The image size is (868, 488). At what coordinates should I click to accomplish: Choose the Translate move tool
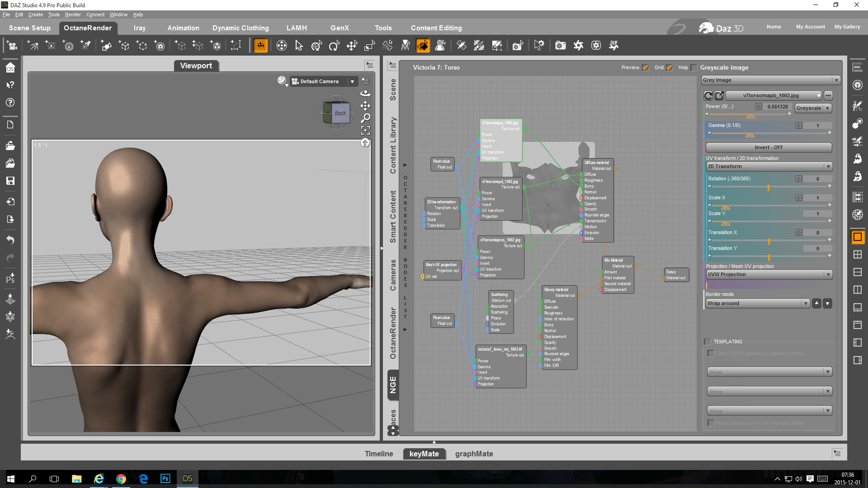pos(352,46)
